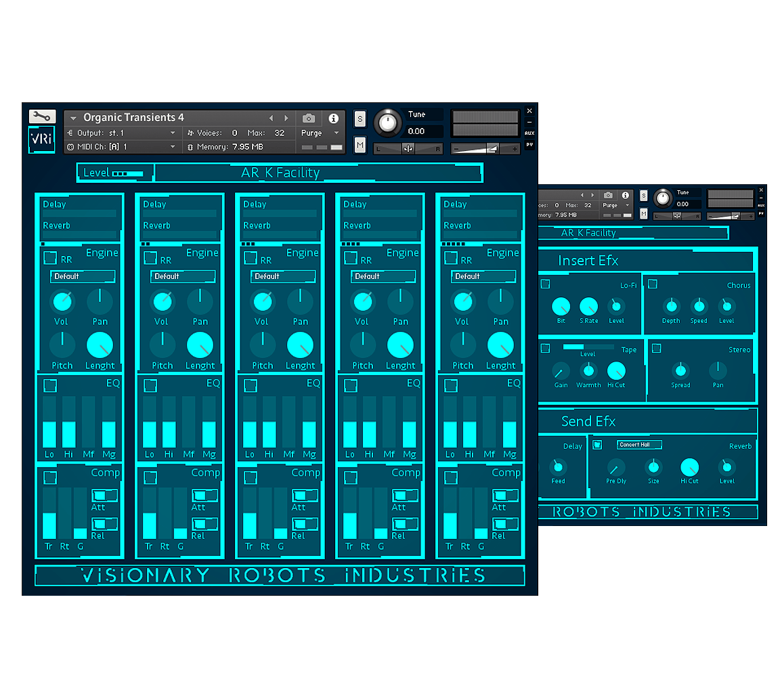
Task: Click the Tape Gain knob
Action: tap(561, 371)
